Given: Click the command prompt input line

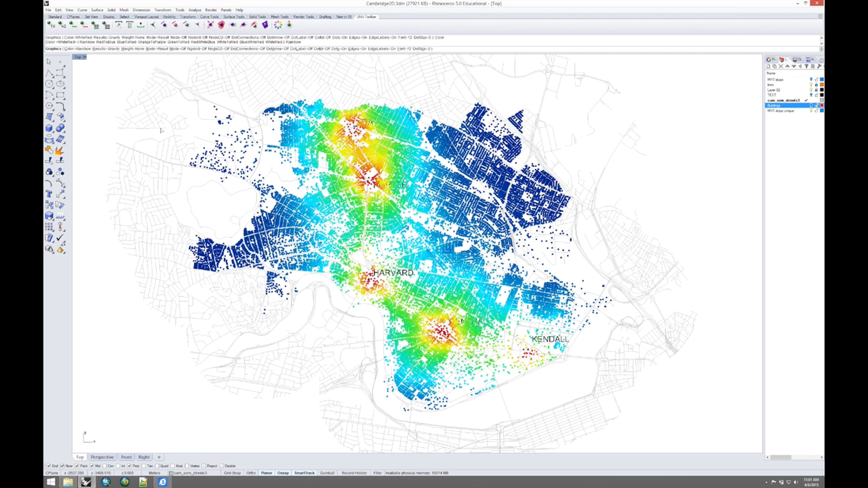Looking at the screenshot, I should click(432, 49).
